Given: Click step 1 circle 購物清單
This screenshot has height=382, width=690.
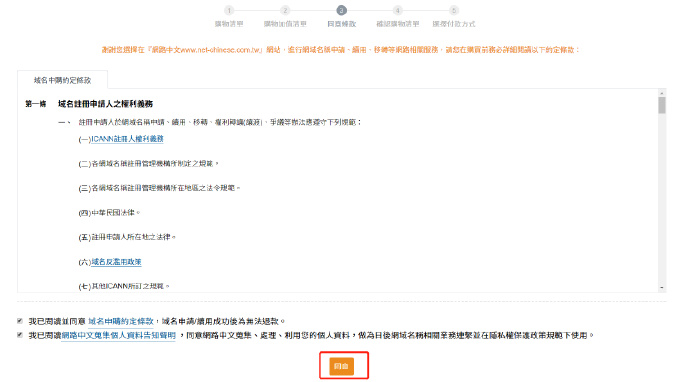Looking at the screenshot, I should [229, 11].
